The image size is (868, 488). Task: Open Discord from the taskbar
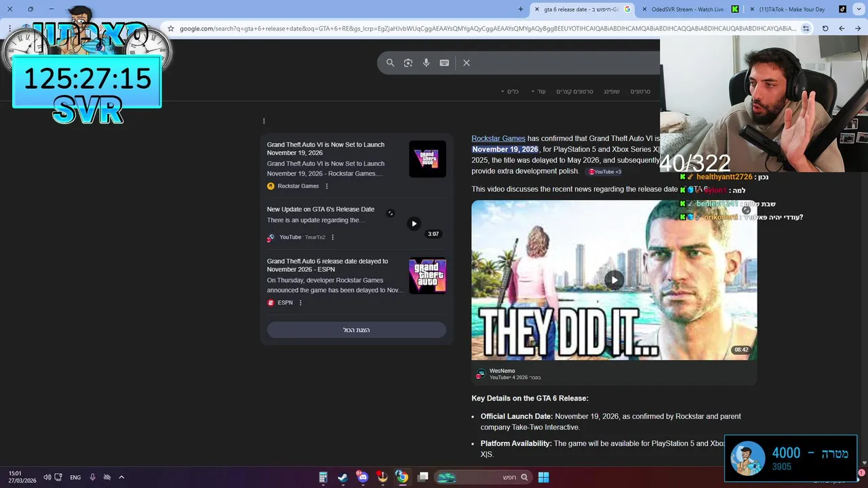click(x=363, y=477)
